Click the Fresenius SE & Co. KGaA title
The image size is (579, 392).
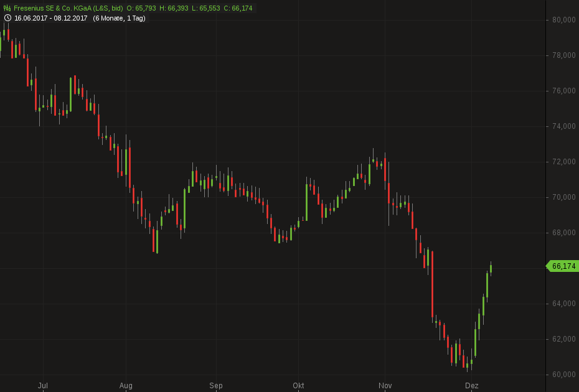[x=68, y=8]
